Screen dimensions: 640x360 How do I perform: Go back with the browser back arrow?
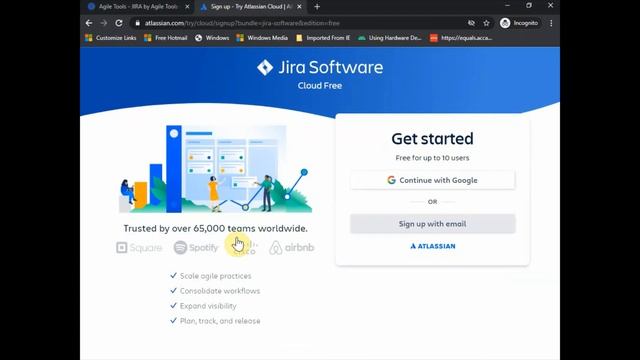89,23
